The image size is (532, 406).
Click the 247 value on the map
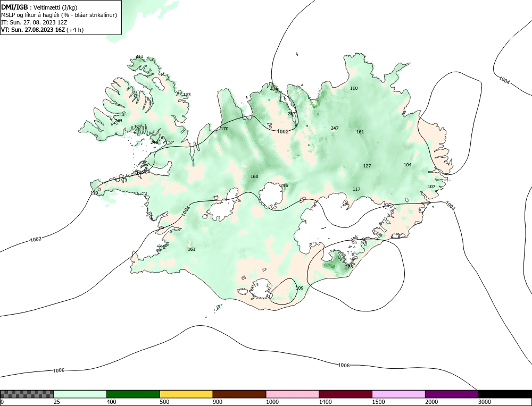(x=335, y=128)
